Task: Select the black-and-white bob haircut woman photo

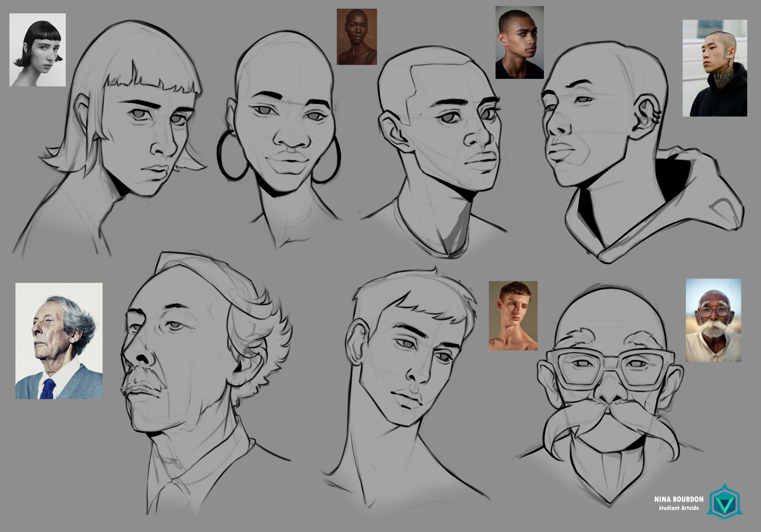Action: 37,50
